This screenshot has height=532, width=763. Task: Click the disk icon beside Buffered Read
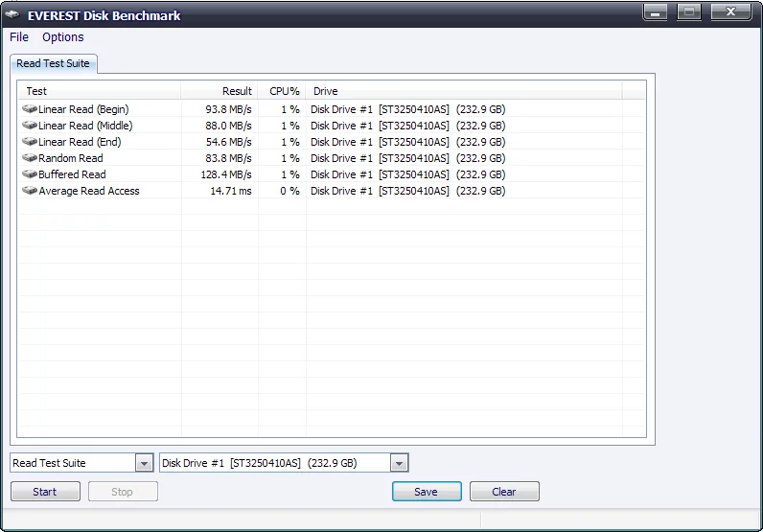pos(30,174)
